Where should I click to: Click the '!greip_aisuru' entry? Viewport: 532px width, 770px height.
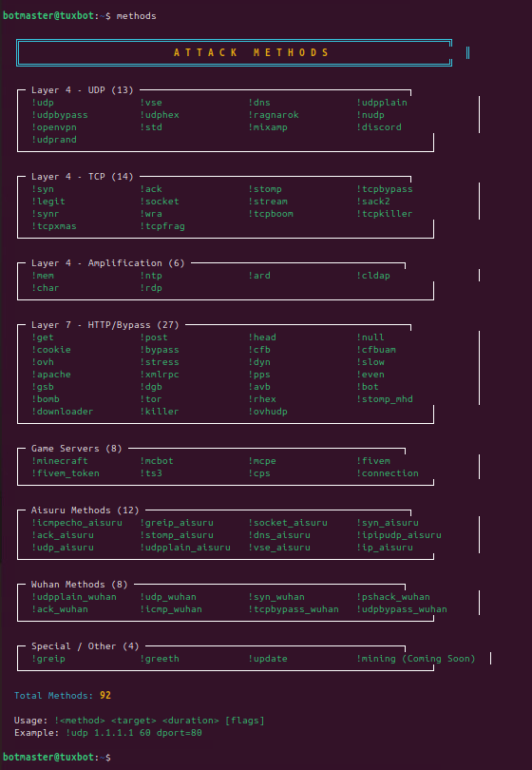[x=177, y=523]
